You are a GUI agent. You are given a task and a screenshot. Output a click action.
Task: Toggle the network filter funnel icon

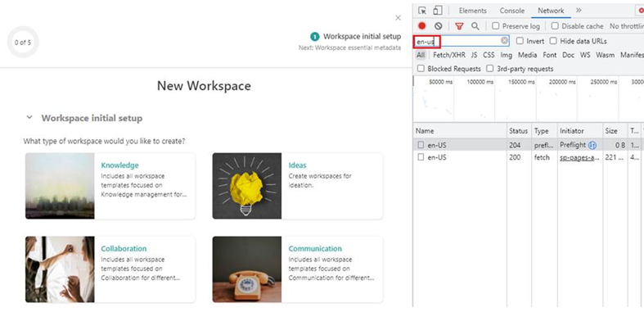click(x=459, y=26)
